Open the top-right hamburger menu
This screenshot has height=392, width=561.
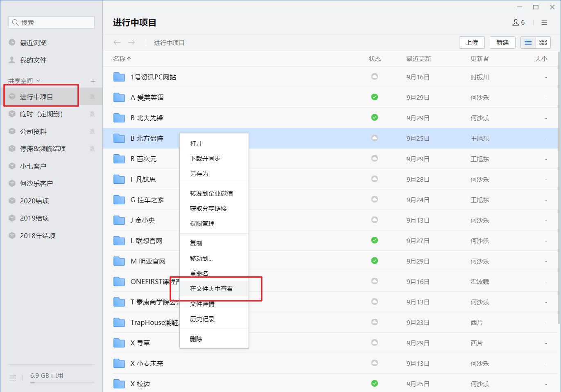coord(544,23)
